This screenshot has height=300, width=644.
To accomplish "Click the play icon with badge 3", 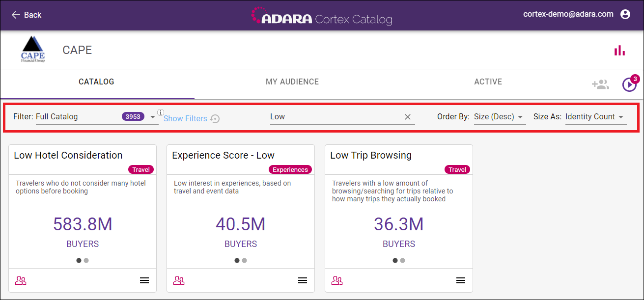I will 629,84.
